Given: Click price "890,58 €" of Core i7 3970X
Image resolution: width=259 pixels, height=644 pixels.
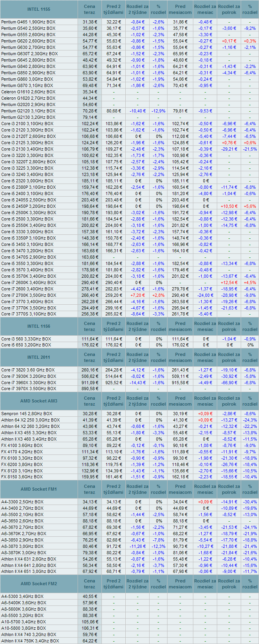Looking at the screenshot, I should 90,389.
